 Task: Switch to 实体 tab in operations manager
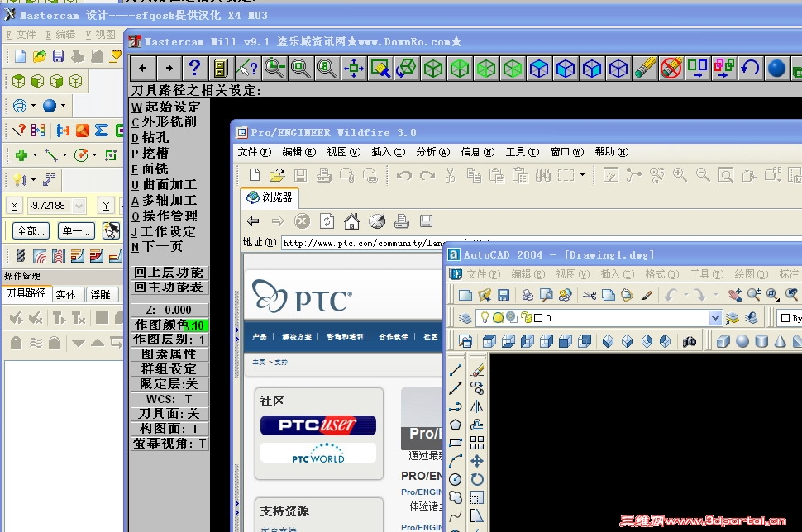pyautogui.click(x=66, y=294)
